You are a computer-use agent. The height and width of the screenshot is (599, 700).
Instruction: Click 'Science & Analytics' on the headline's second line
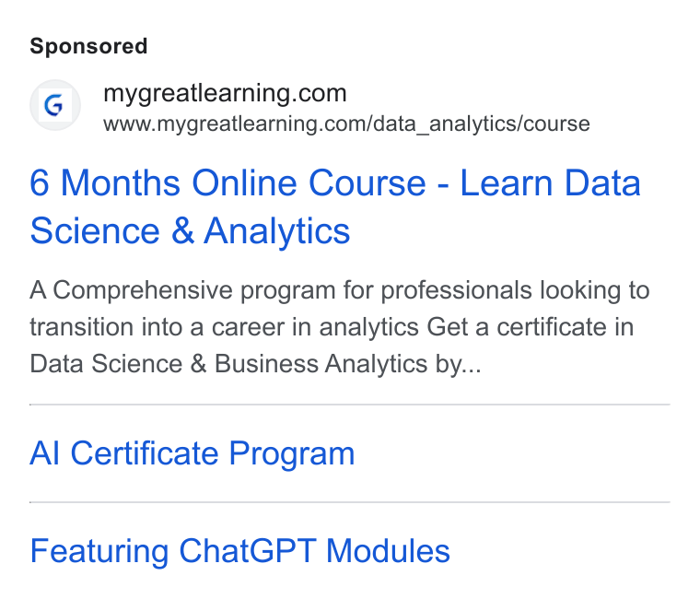tap(190, 230)
